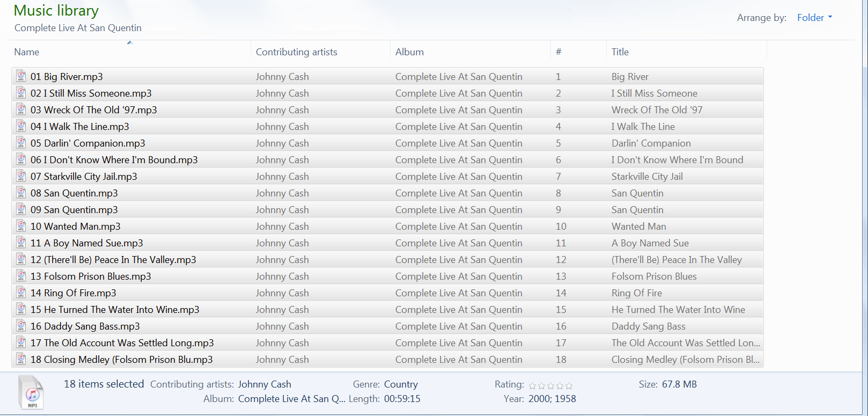868x416 pixels.
Task: Select the icon next to 04 I Walk The Line.mp3
Action: (x=21, y=126)
